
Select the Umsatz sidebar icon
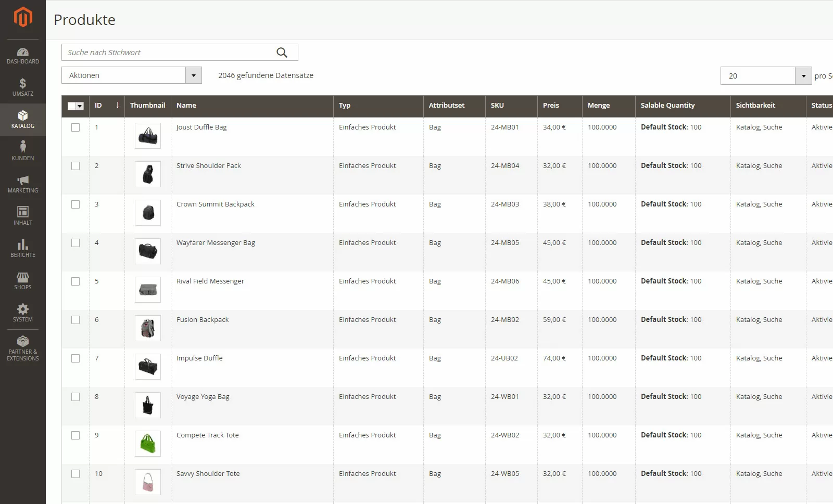pyautogui.click(x=23, y=87)
